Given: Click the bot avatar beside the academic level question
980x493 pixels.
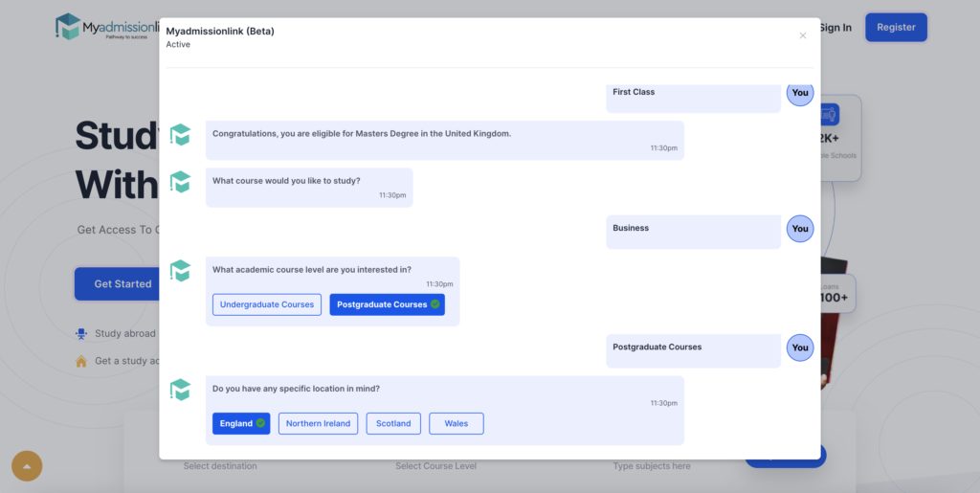Looking at the screenshot, I should (x=180, y=271).
